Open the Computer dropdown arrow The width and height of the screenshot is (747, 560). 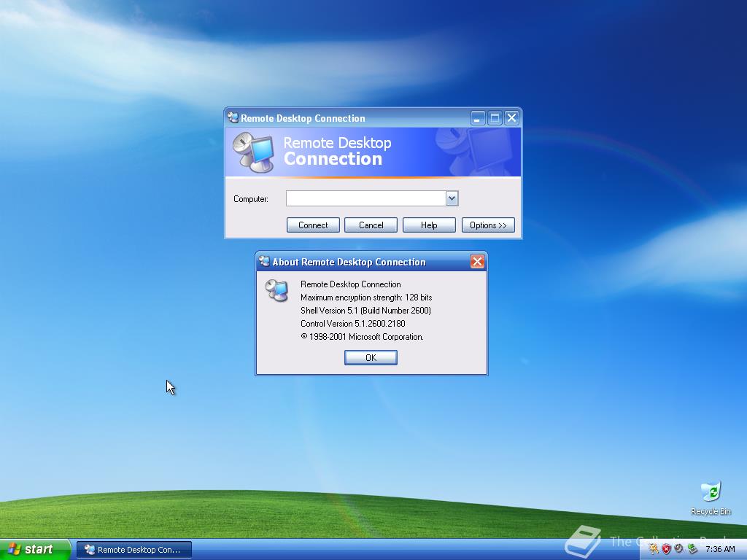[452, 198]
